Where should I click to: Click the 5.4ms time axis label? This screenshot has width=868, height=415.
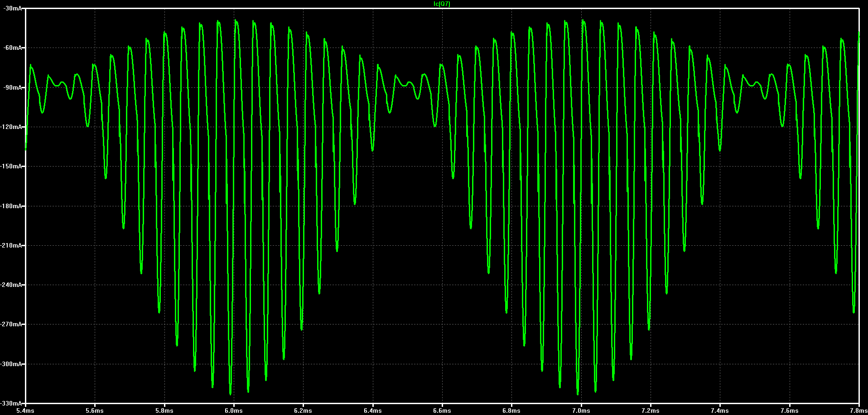click(25, 411)
